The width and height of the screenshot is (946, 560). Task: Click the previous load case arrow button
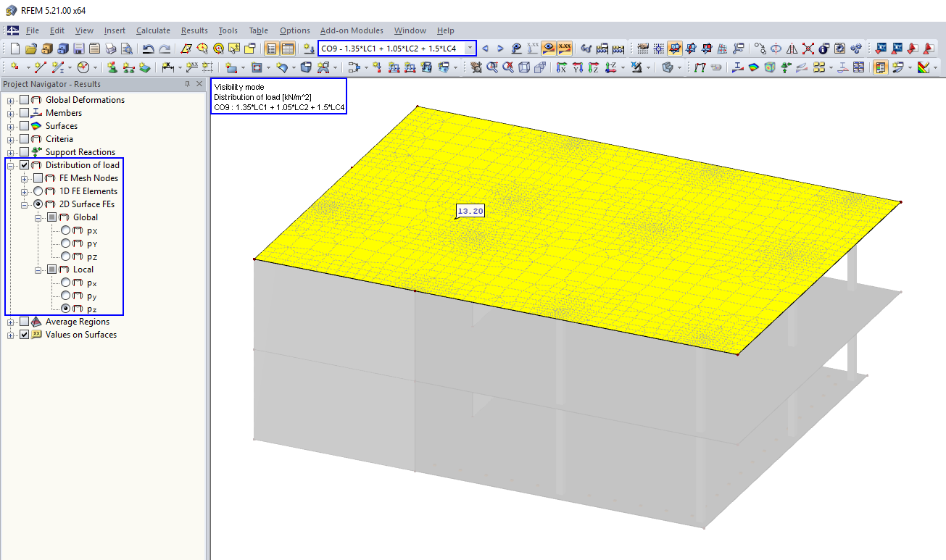[485, 48]
